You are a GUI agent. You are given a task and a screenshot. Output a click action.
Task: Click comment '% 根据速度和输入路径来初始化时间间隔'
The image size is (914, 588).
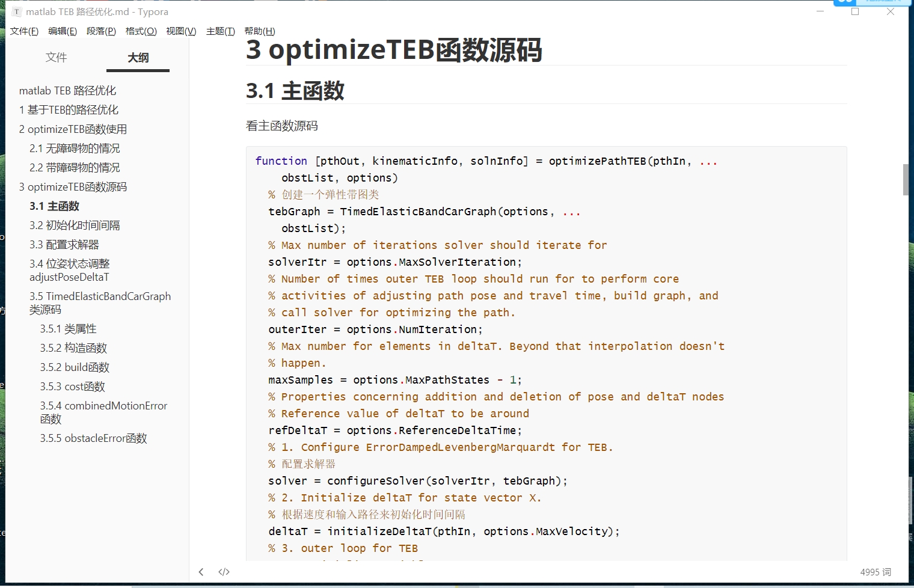[x=367, y=515]
